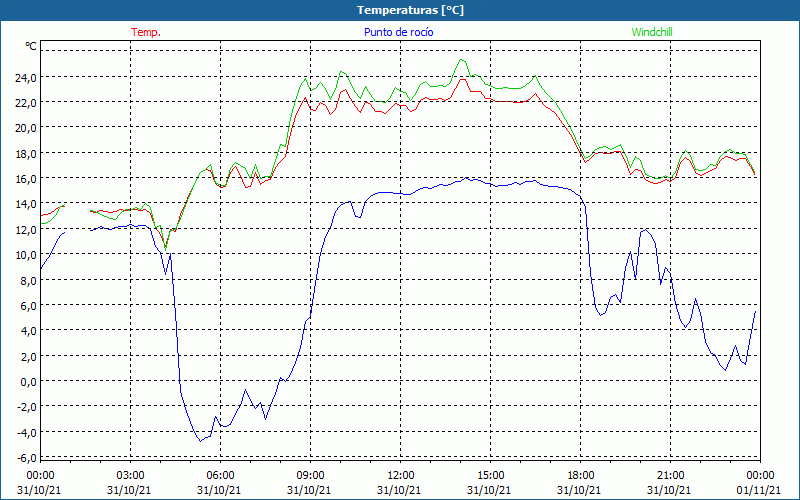Click the red Temp. legend label
The height and width of the screenshot is (500, 800).
145,32
